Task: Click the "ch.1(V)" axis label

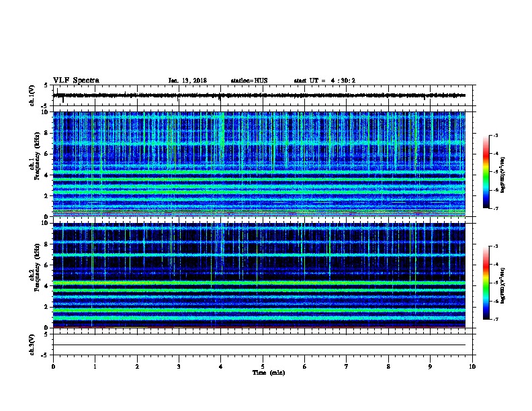Action: tap(32, 95)
